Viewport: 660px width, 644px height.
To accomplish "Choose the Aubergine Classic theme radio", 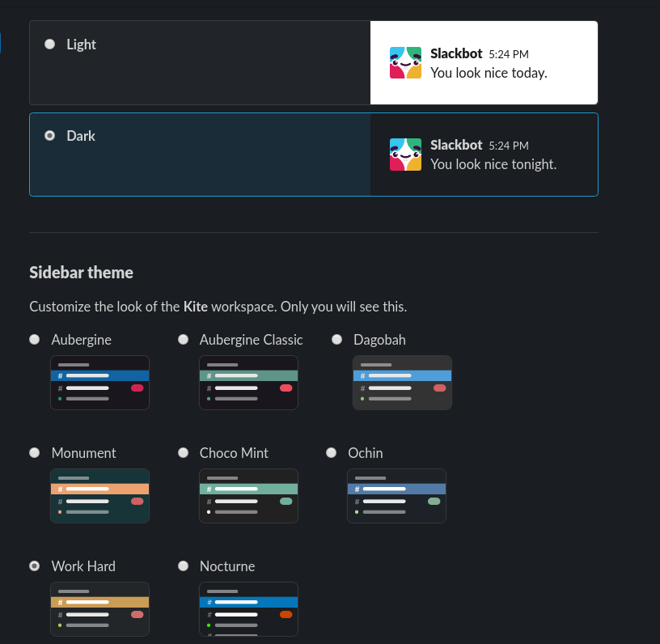I will coord(183,339).
